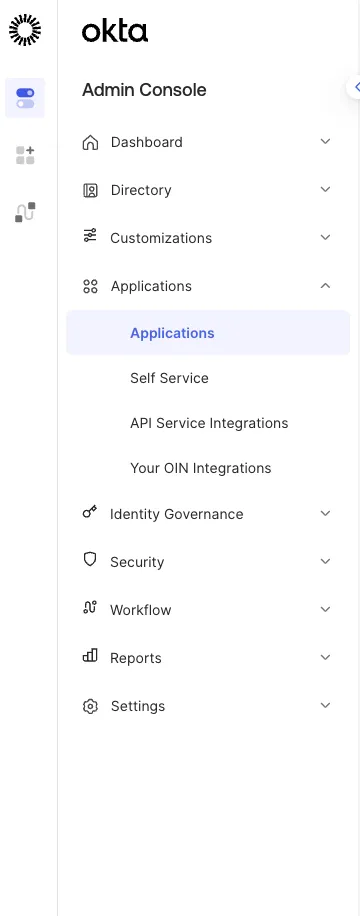Open API Service Integrations submenu item

(x=209, y=423)
